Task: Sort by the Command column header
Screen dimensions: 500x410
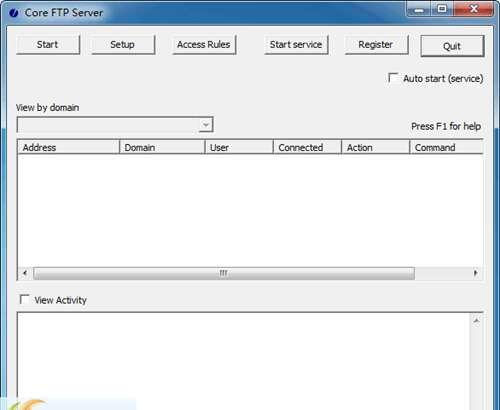Action: click(447, 147)
